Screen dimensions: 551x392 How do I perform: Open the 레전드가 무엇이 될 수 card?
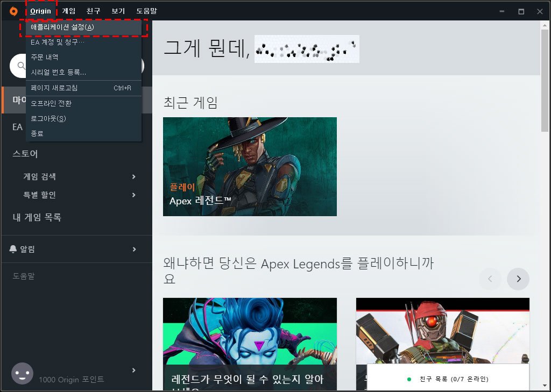[x=250, y=344]
